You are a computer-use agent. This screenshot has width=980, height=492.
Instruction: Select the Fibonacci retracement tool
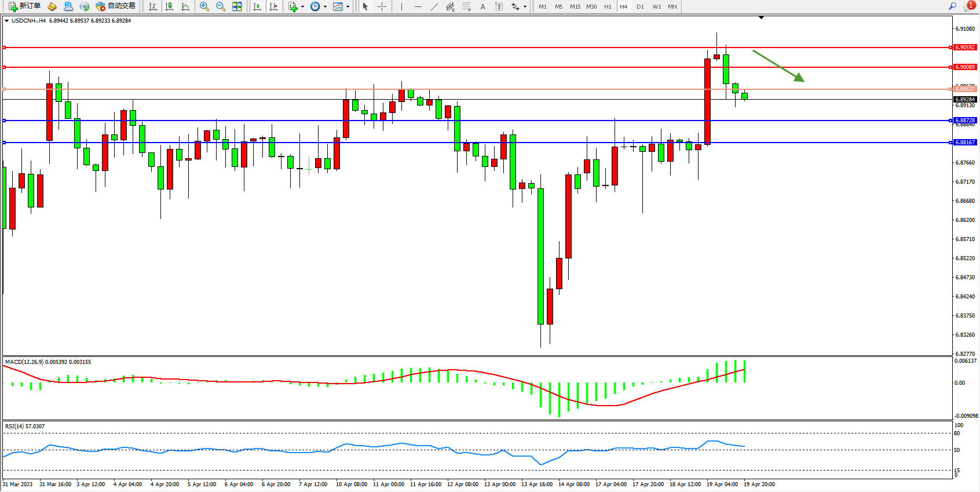[x=467, y=6]
